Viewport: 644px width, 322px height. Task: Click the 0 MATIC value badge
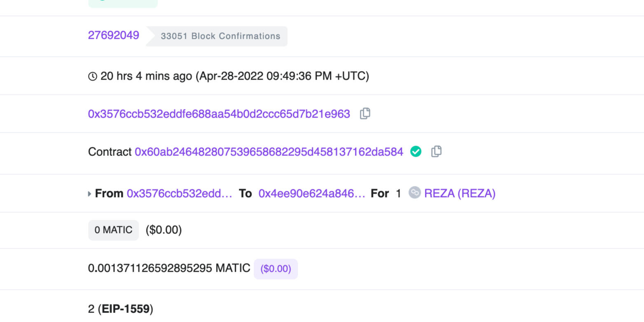point(114,230)
